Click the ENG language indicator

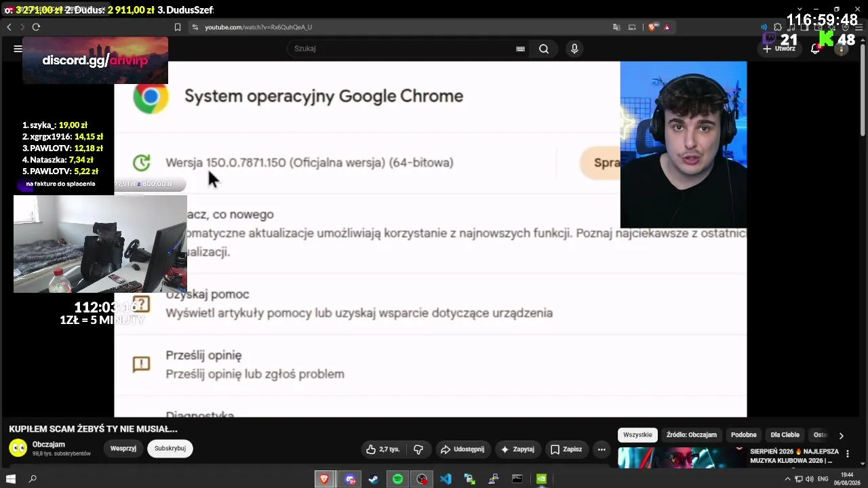[823, 479]
